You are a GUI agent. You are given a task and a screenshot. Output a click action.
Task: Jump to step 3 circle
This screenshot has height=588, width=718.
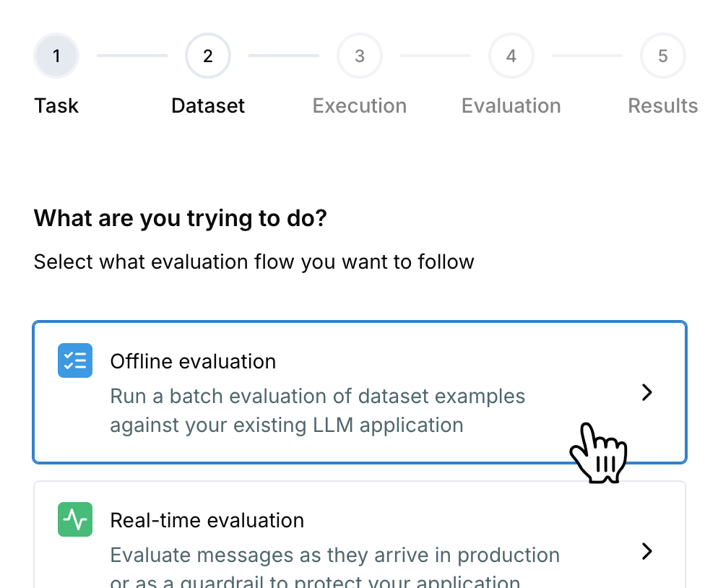point(360,56)
